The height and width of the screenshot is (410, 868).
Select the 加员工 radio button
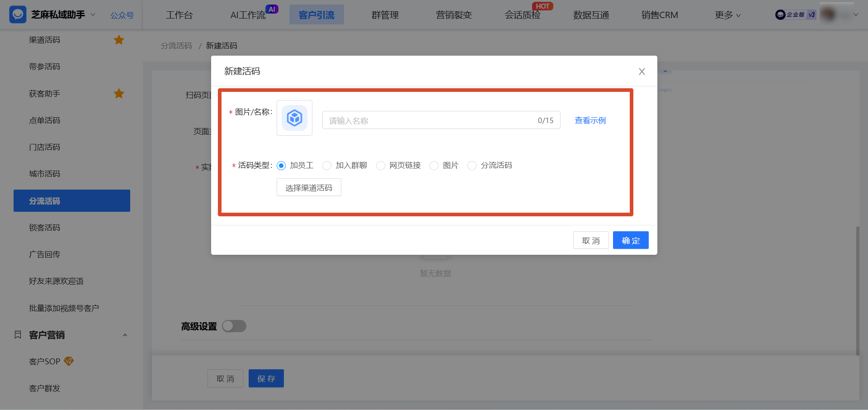281,166
